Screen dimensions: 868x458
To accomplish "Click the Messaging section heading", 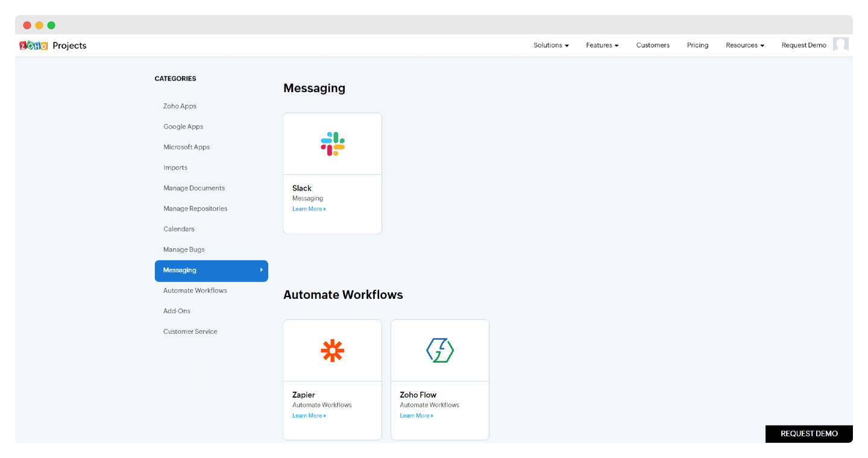I will tap(314, 88).
